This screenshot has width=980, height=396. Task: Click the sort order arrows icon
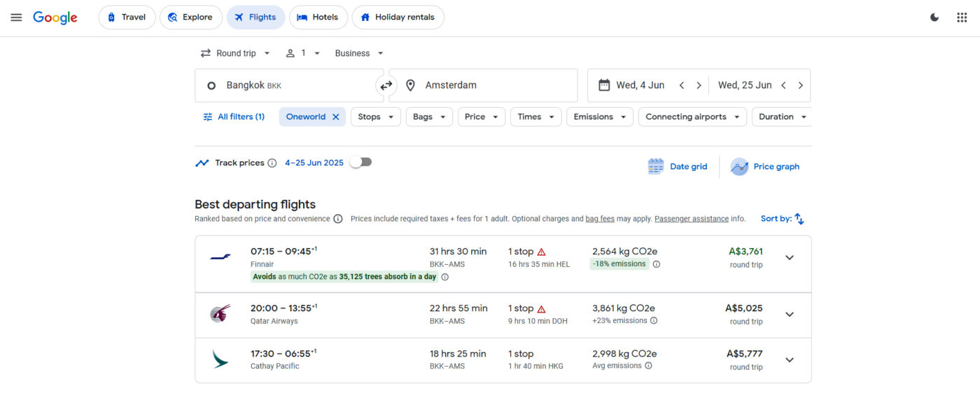[x=799, y=219]
